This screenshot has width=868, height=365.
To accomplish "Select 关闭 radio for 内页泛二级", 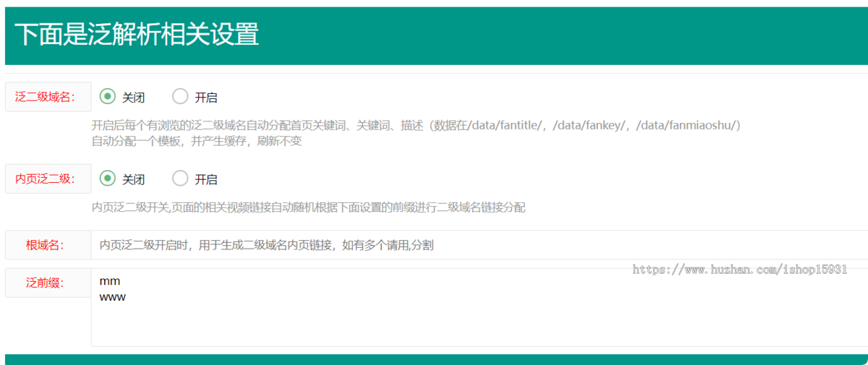I will coord(107,179).
